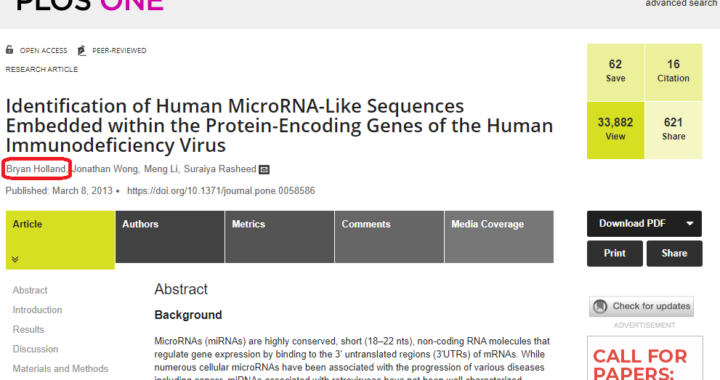Click the 62 Save metric tile

(615, 72)
